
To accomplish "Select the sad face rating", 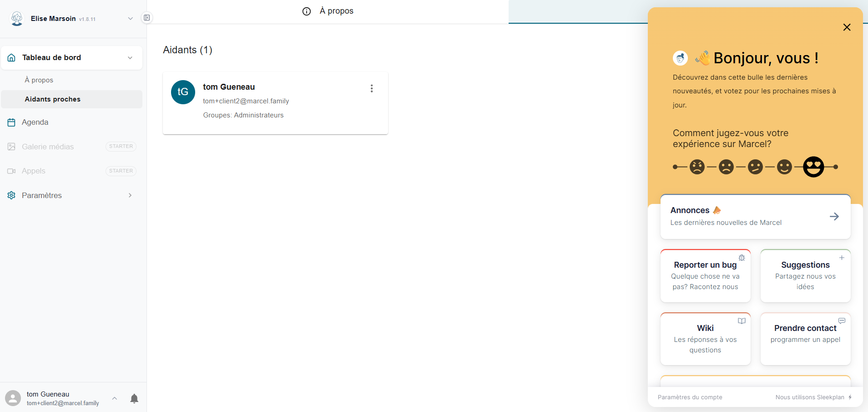I will (x=726, y=167).
